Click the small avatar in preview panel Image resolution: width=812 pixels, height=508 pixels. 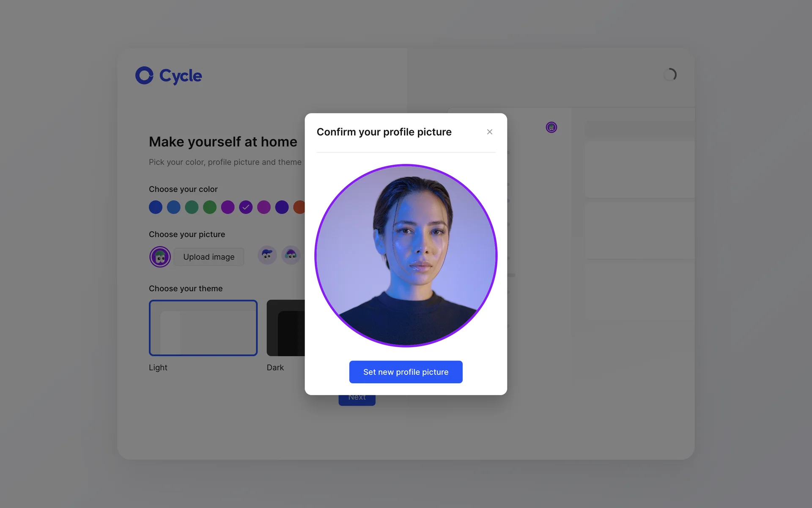point(551,127)
